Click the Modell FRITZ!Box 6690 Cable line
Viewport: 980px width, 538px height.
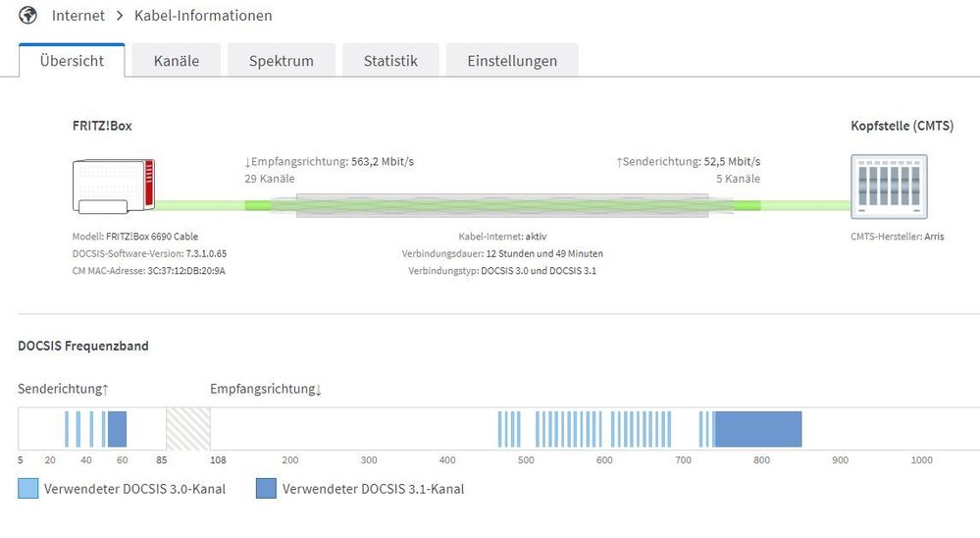pyautogui.click(x=135, y=237)
